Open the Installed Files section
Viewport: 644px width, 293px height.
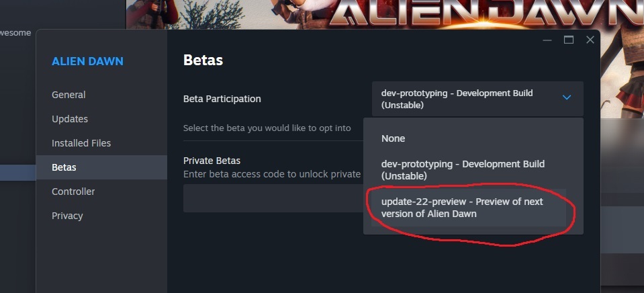[81, 143]
